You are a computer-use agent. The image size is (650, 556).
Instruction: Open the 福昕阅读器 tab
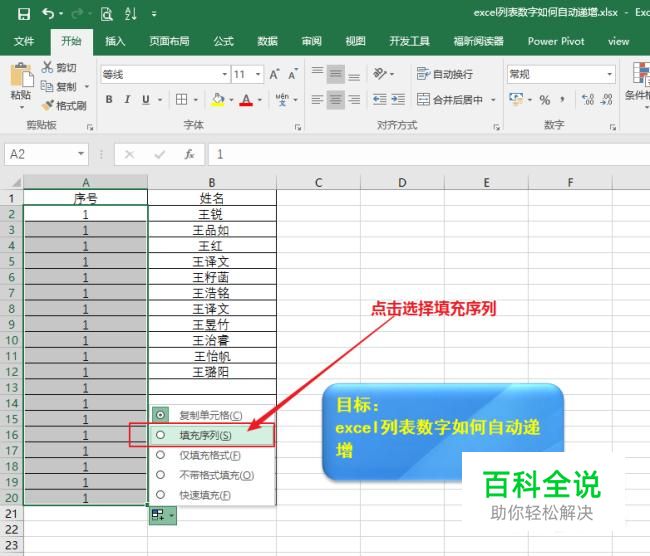coord(478,41)
